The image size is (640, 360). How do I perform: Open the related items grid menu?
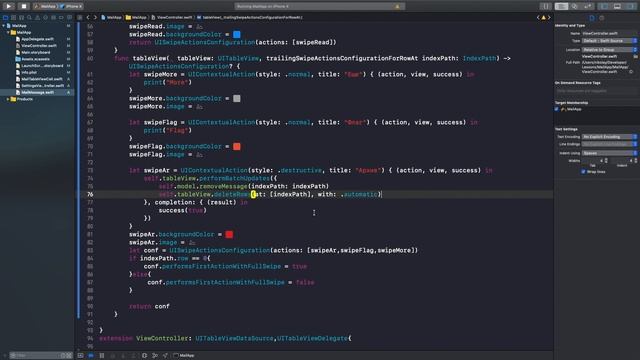(80, 18)
